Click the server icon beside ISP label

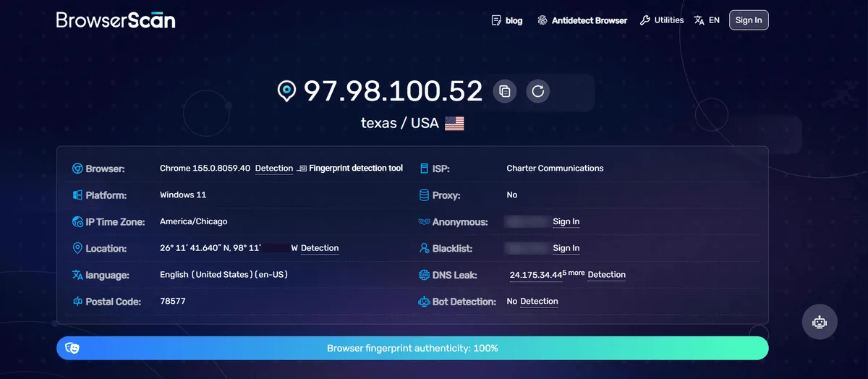[425, 169]
